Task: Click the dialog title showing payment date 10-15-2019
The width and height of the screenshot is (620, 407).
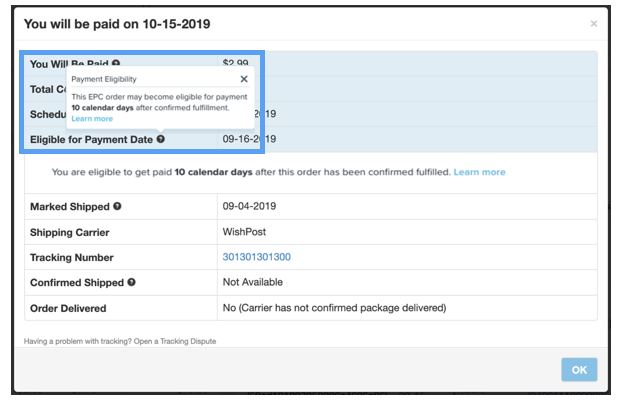Action: (x=118, y=22)
